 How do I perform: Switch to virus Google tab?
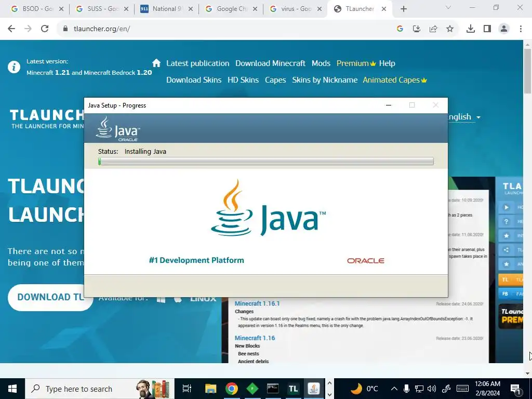click(296, 9)
